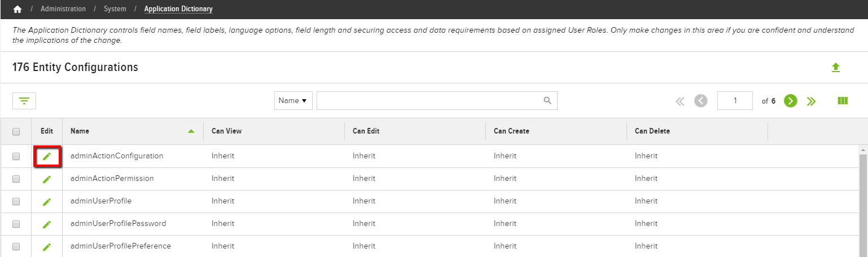Viewport: 868px width, 257px height.
Task: Sort by the Can View column header
Action: click(x=227, y=131)
